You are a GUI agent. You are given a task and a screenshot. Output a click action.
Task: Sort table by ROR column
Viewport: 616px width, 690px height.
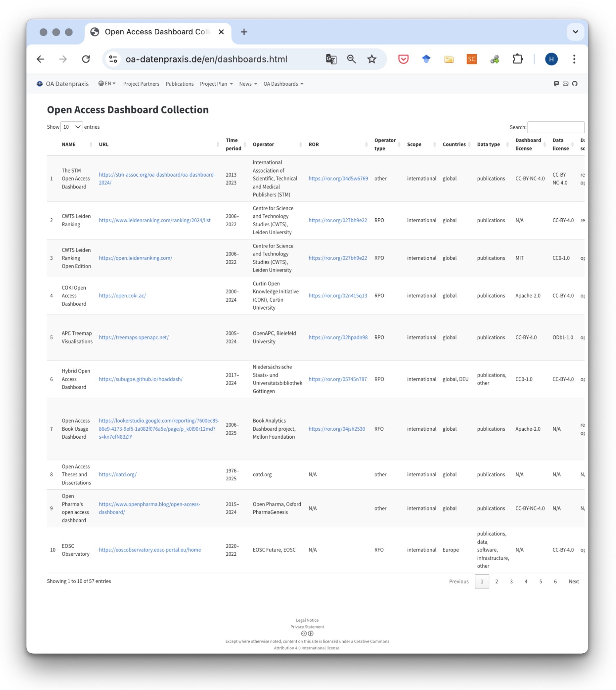point(366,144)
